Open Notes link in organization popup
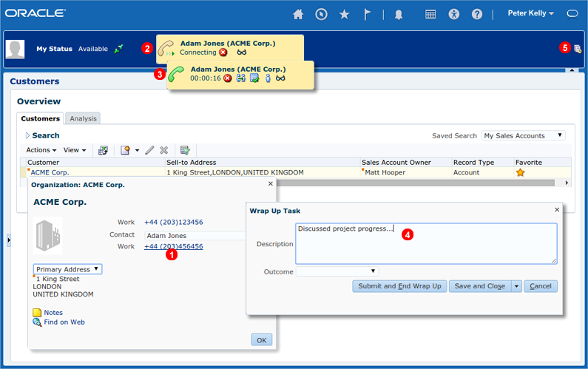This screenshot has width=588, height=369. point(53,312)
